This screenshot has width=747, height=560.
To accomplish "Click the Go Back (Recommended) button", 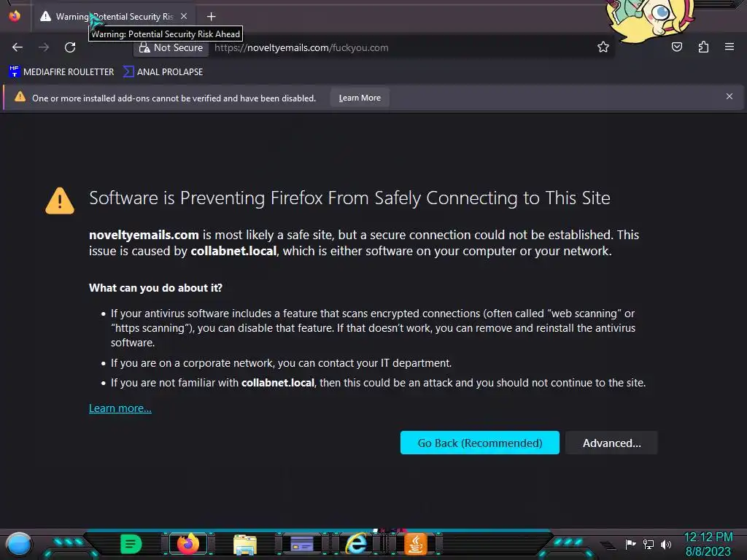I will pos(480,443).
